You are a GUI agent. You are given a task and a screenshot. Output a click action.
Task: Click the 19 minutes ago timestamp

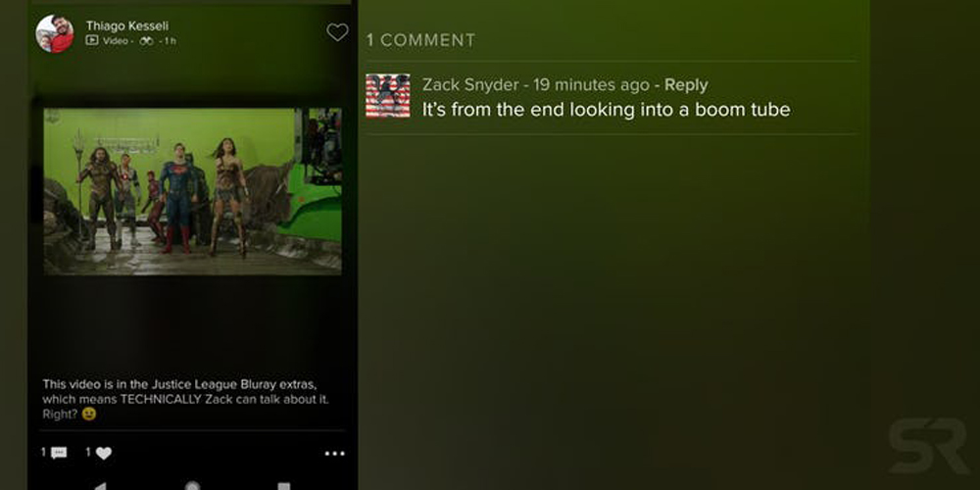click(591, 85)
